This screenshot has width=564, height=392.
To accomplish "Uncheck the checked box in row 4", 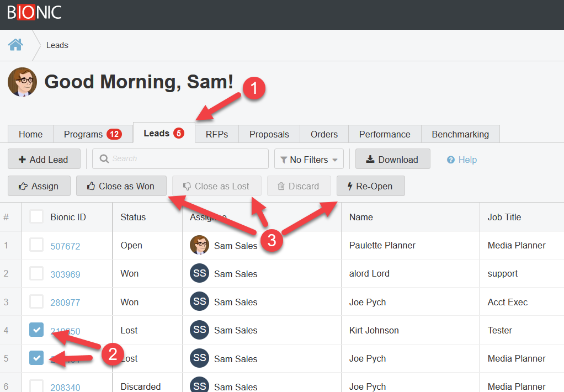I will [x=36, y=330].
